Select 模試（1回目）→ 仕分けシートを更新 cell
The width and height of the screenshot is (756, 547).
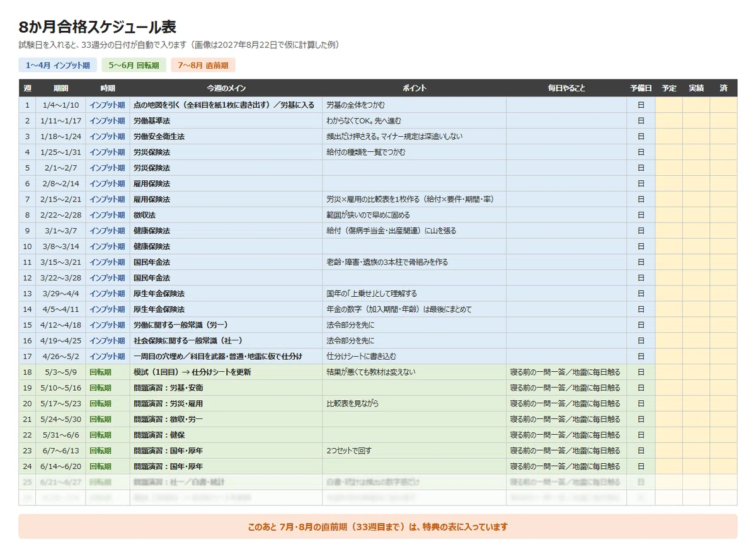coord(226,372)
